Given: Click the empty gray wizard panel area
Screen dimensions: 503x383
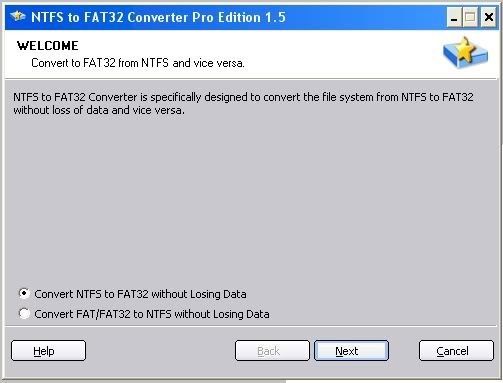Looking at the screenshot, I should (x=250, y=200).
